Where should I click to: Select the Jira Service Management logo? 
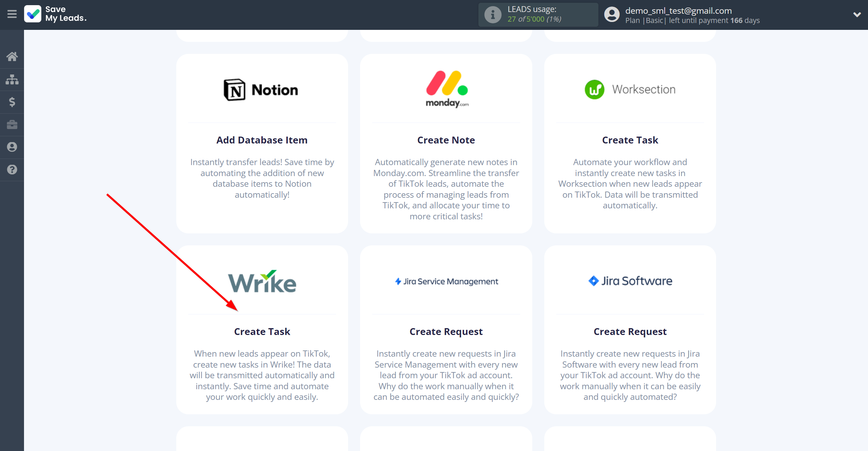446,281
